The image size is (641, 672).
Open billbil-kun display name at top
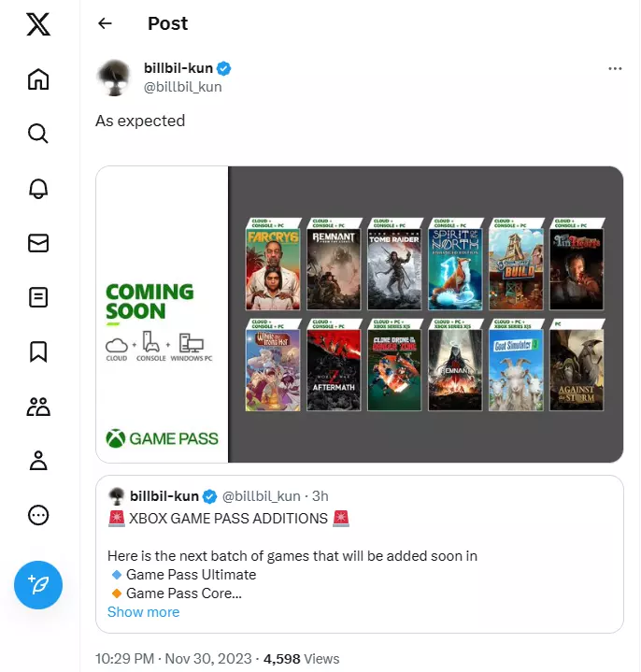178,67
